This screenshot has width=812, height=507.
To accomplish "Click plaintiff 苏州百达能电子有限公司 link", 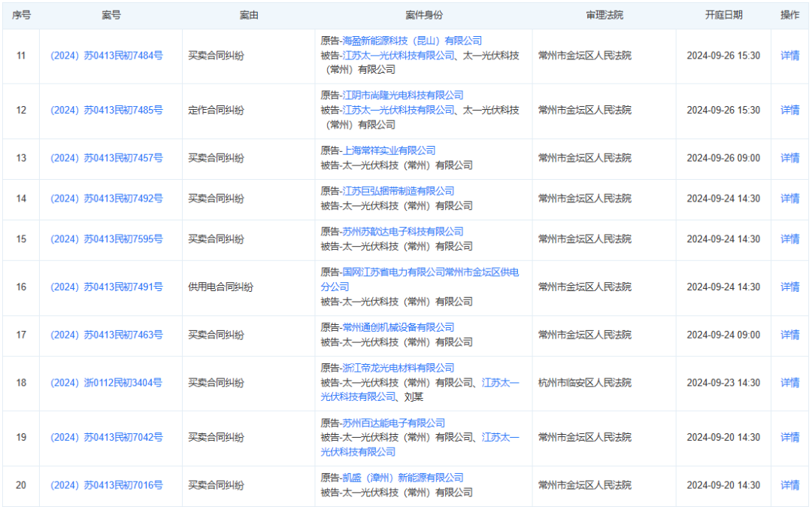I will pos(393,423).
